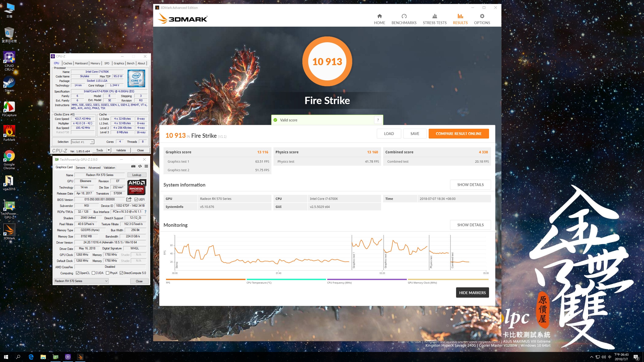The image size is (644, 362).
Task: Open FSCapture desktop icon
Action: point(9,109)
